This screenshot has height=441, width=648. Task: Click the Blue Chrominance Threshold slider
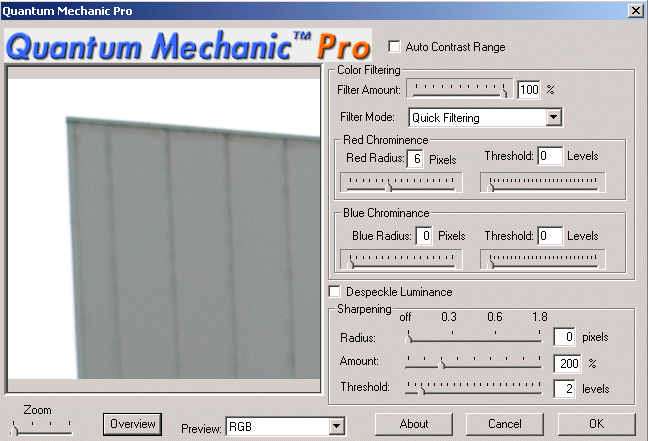543,260
